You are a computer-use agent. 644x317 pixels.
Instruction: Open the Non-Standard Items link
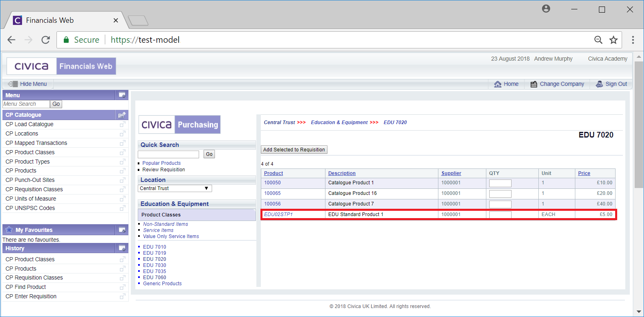[166, 224]
